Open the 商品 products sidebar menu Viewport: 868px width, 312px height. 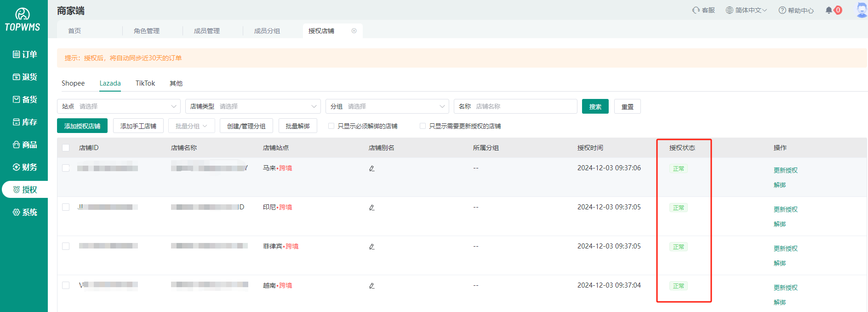tap(25, 144)
